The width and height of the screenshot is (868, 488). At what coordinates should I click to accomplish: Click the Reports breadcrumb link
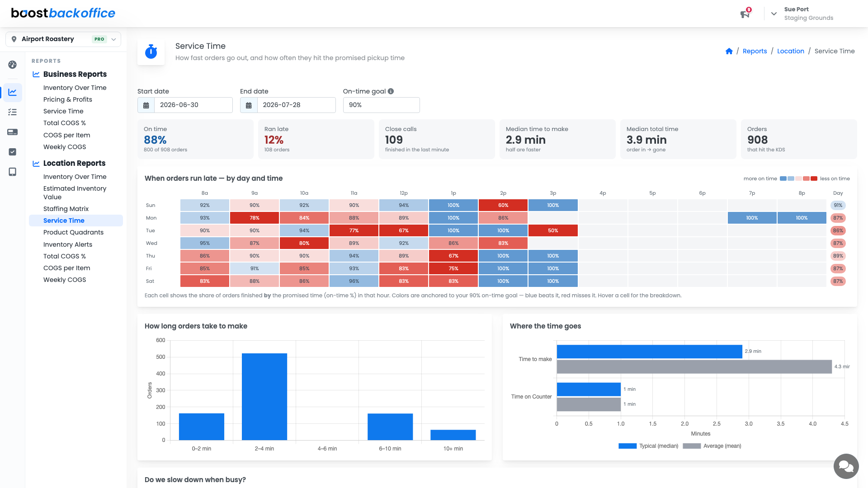[755, 52]
